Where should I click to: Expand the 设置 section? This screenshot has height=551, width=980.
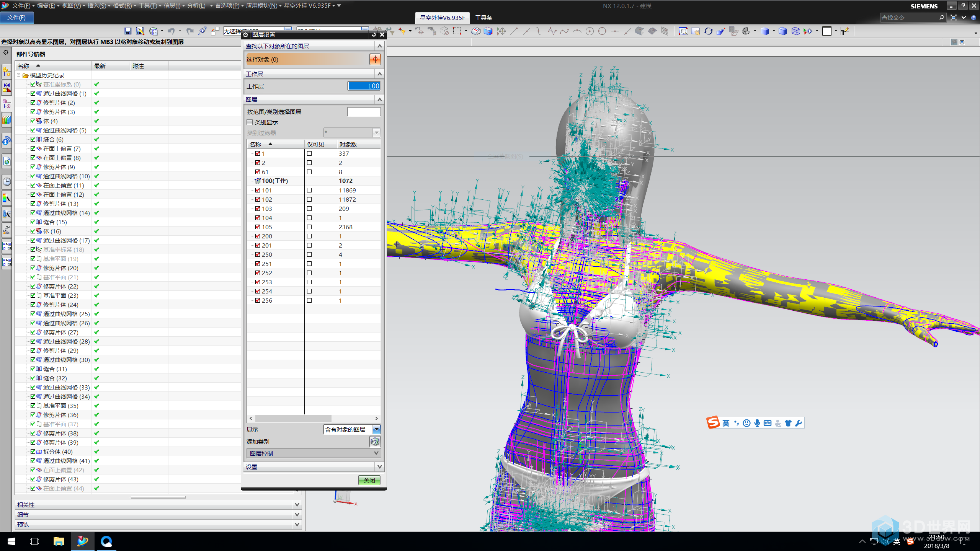(314, 467)
